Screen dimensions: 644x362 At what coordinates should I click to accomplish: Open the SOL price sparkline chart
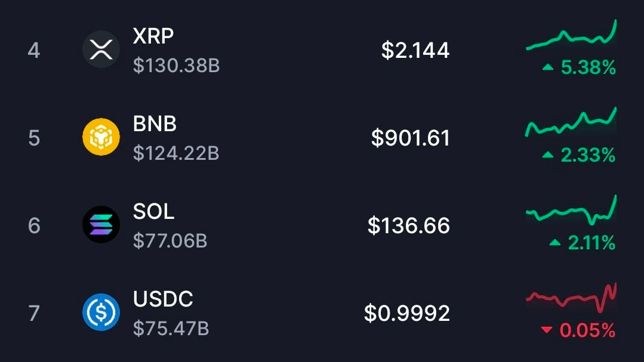(x=571, y=212)
